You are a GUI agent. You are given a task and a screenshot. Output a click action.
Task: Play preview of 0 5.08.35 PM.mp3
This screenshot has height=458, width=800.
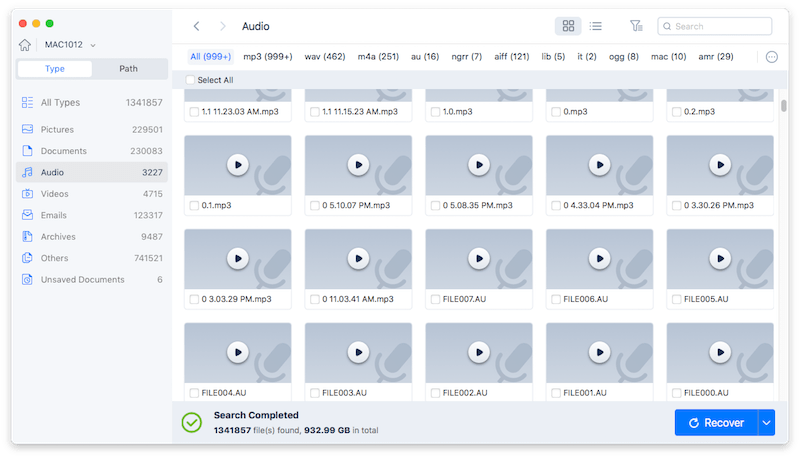pos(479,165)
